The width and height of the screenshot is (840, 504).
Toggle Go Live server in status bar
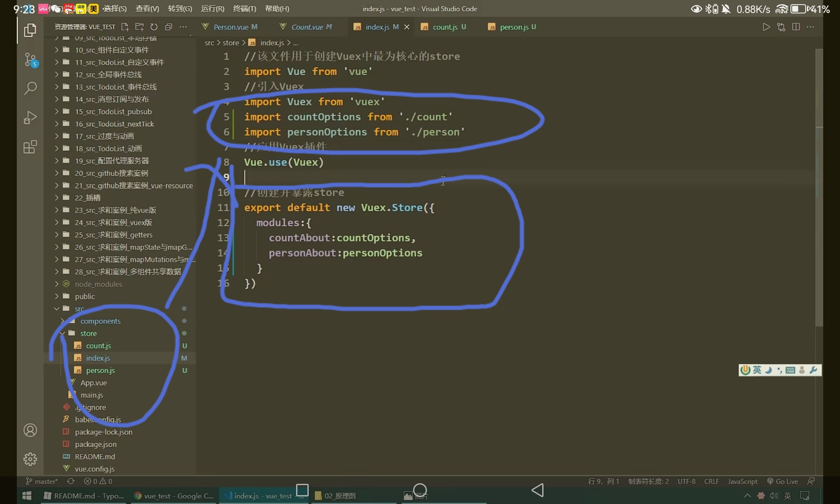782,481
